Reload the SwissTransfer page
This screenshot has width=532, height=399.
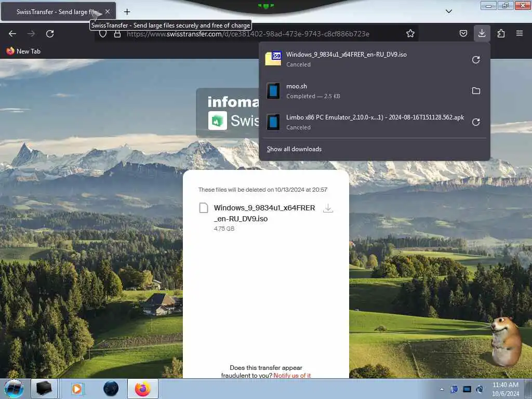click(x=50, y=34)
